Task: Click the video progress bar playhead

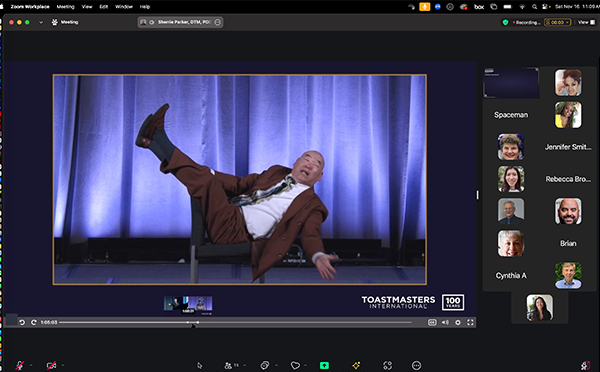Action: click(197, 323)
